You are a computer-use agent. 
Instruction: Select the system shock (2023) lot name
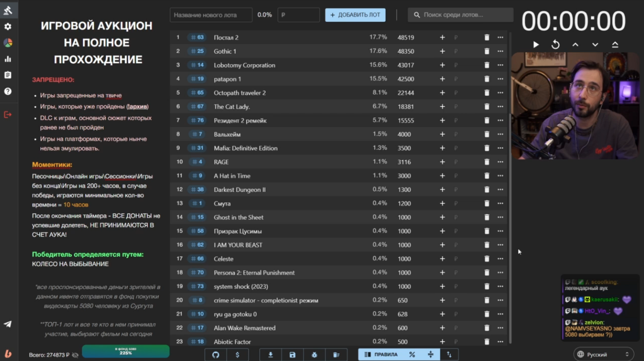[x=240, y=287]
